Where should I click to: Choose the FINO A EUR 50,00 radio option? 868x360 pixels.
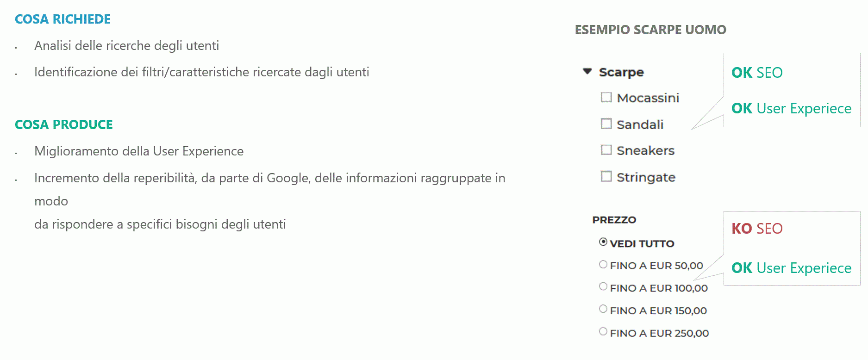click(603, 264)
